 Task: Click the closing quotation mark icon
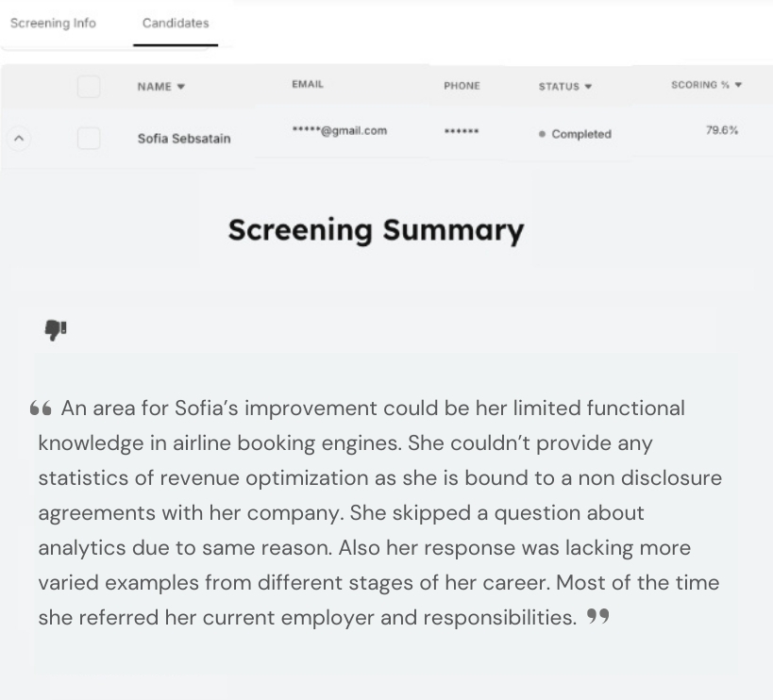pos(598,616)
